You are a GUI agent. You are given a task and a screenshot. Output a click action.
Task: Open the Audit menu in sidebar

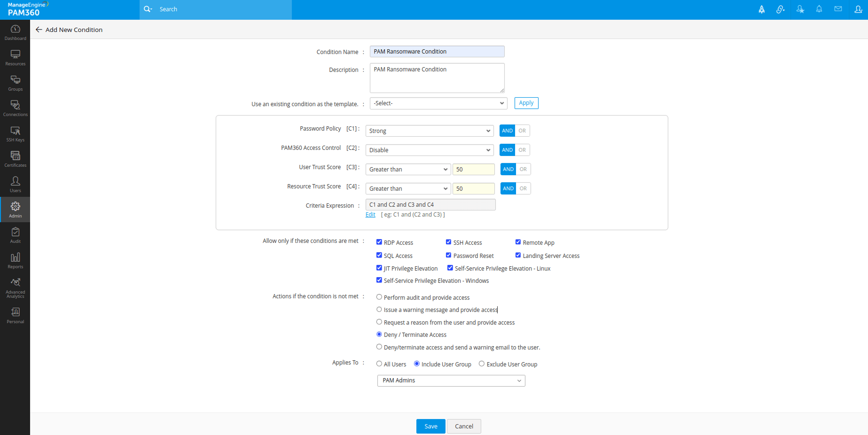15,235
